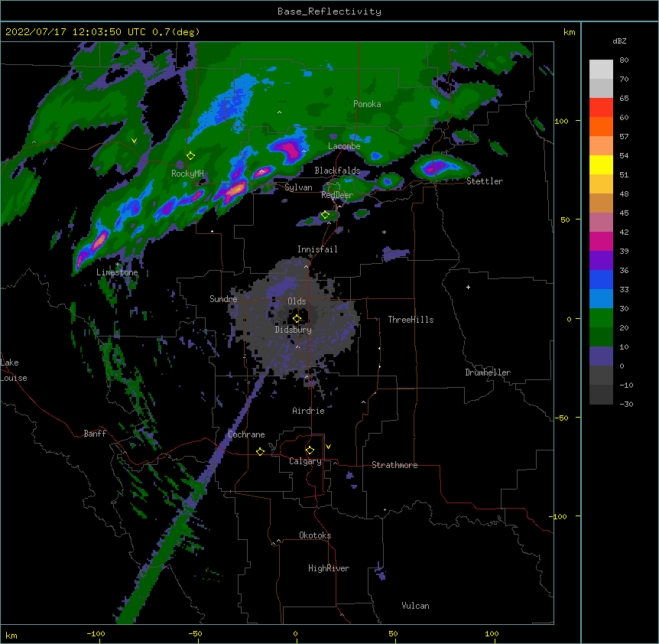Click the Base_Reflectivity title text

coord(329,11)
